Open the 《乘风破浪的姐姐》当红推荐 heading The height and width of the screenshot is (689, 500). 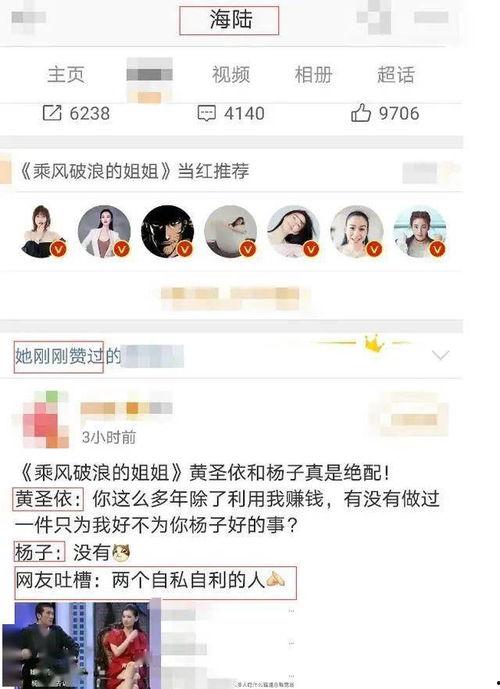click(134, 171)
